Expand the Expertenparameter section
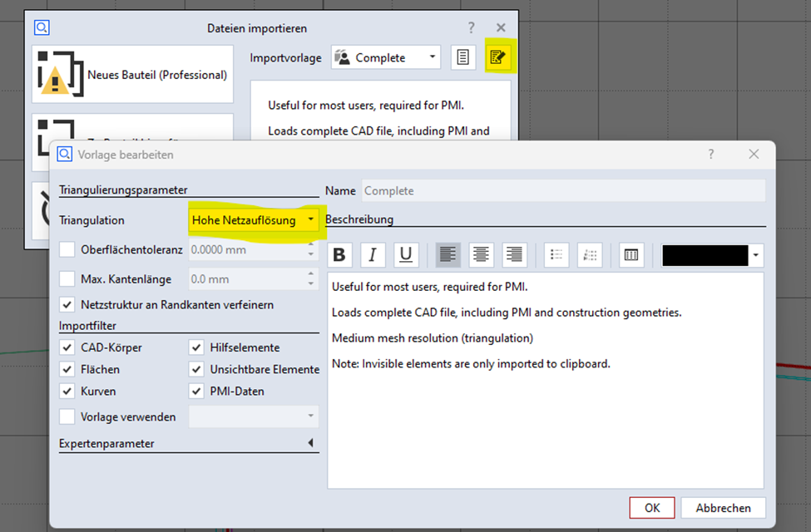Image resolution: width=811 pixels, height=532 pixels. click(x=310, y=444)
